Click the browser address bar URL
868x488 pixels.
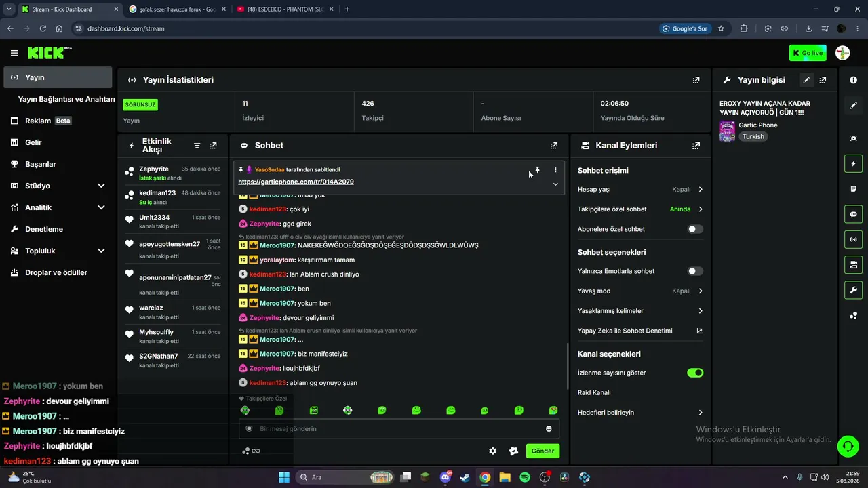[x=126, y=28]
